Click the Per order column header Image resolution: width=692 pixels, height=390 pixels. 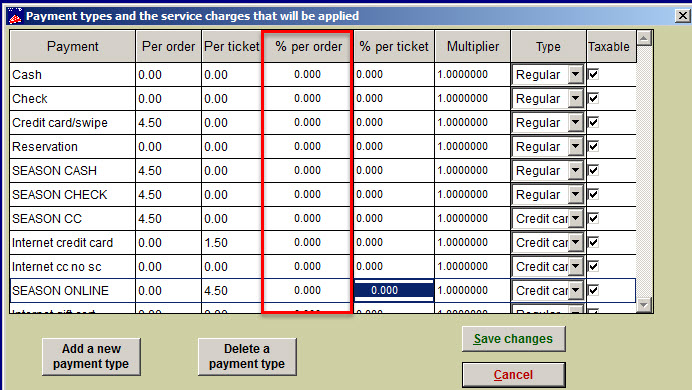click(x=168, y=46)
